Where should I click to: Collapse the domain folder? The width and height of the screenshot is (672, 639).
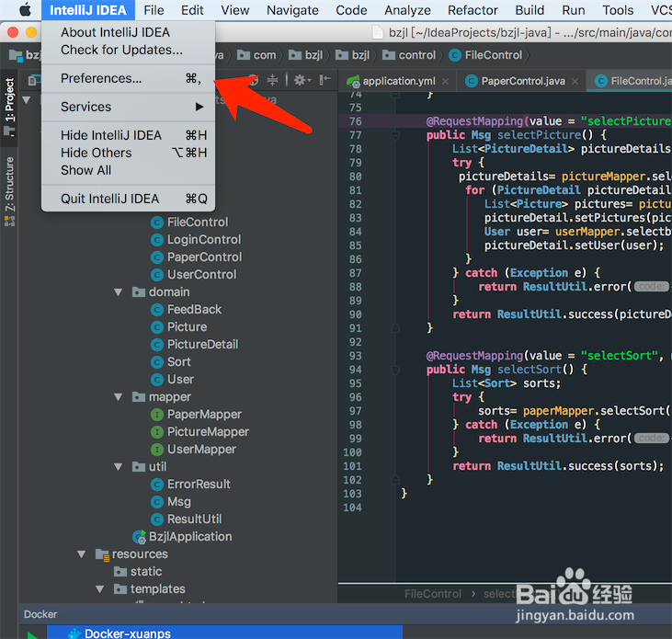(119, 292)
